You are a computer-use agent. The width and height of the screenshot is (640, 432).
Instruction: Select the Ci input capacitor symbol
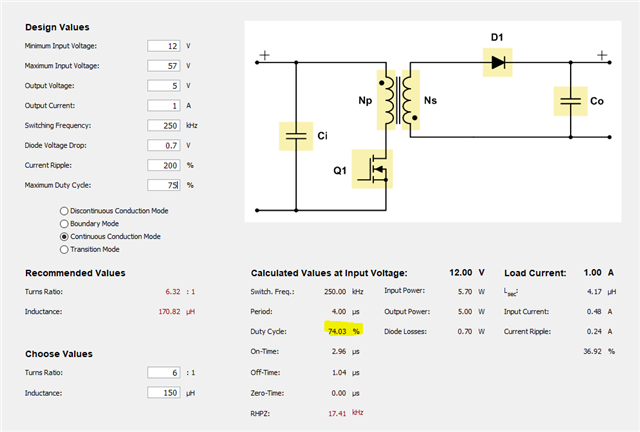pos(296,136)
